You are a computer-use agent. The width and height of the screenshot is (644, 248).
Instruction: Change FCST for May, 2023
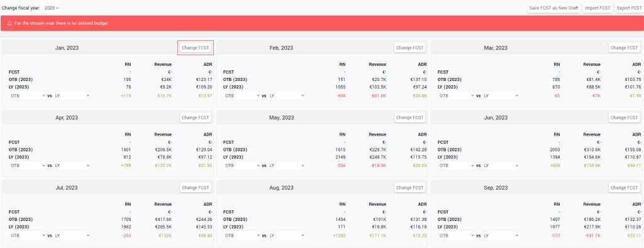410,118
